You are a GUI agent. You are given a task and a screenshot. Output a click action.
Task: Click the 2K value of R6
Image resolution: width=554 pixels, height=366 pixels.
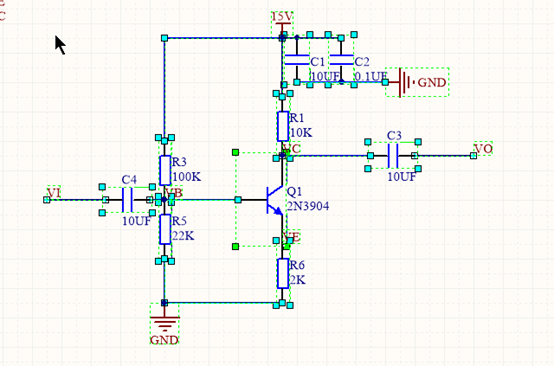tap(297, 280)
